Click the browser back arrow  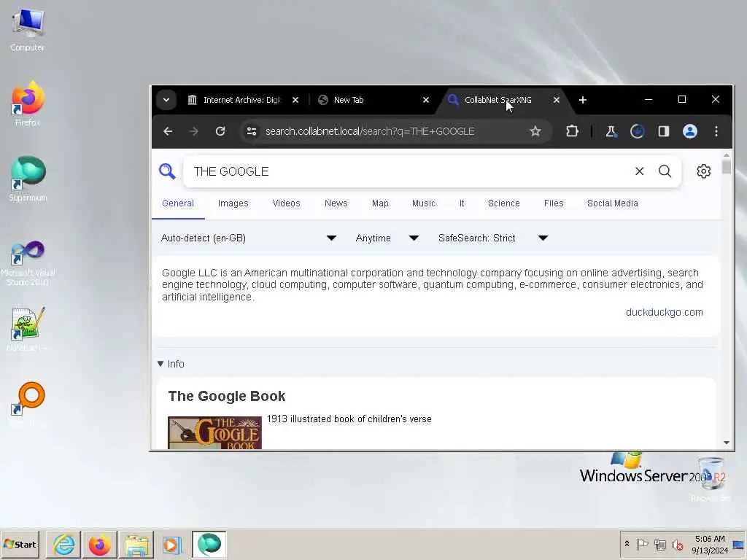coord(168,131)
